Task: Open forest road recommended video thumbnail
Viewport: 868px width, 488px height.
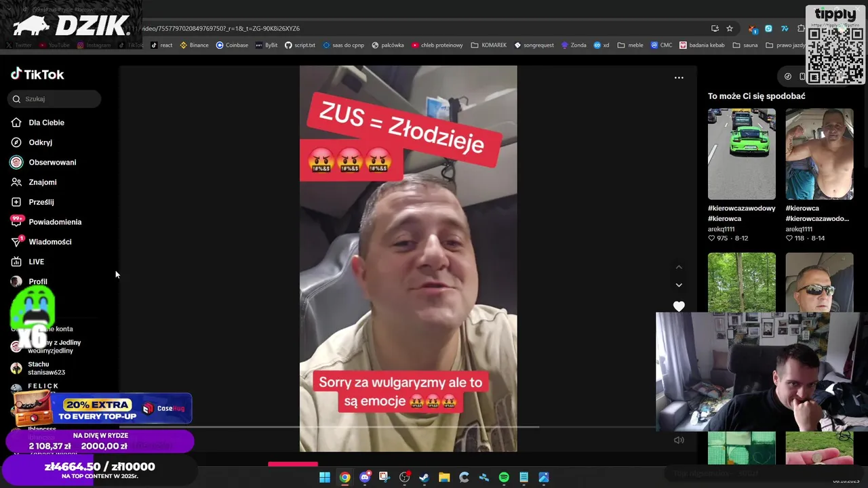Action: point(742,283)
